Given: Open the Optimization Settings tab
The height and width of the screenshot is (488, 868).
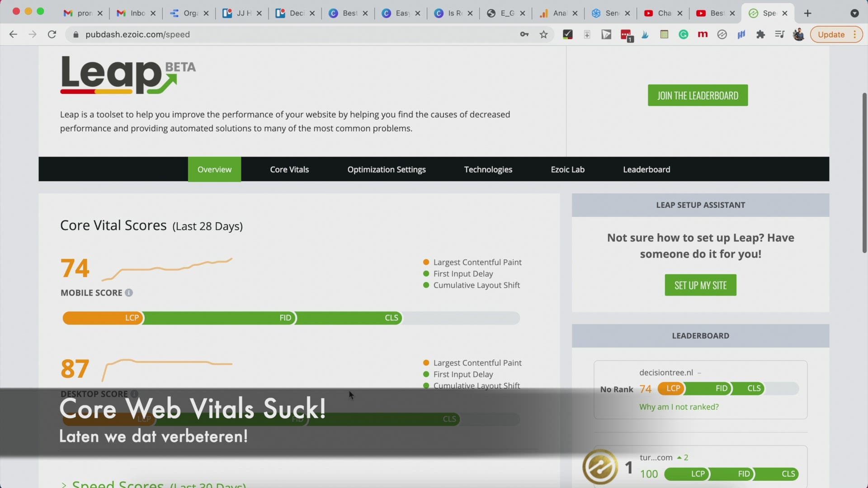Looking at the screenshot, I should pyautogui.click(x=387, y=169).
